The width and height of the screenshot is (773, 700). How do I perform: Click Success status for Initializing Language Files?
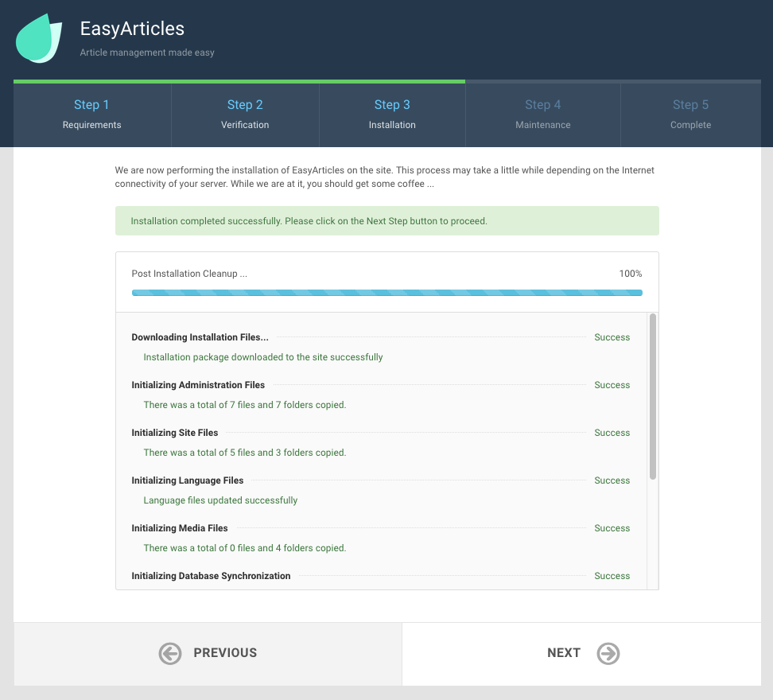612,480
